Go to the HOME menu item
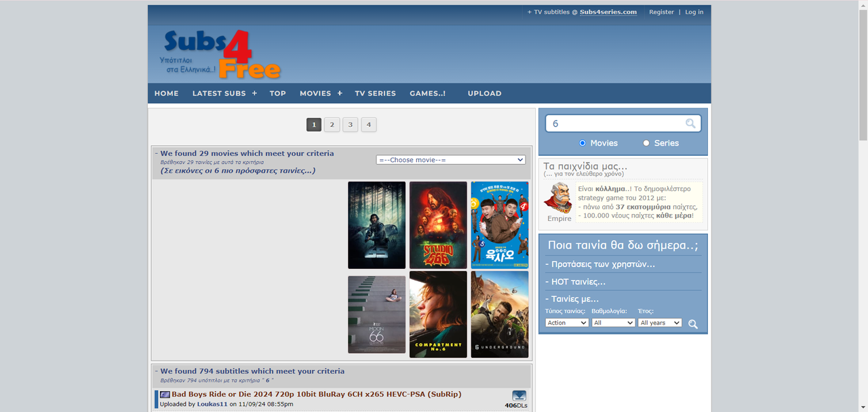This screenshot has height=412, width=868. click(166, 94)
